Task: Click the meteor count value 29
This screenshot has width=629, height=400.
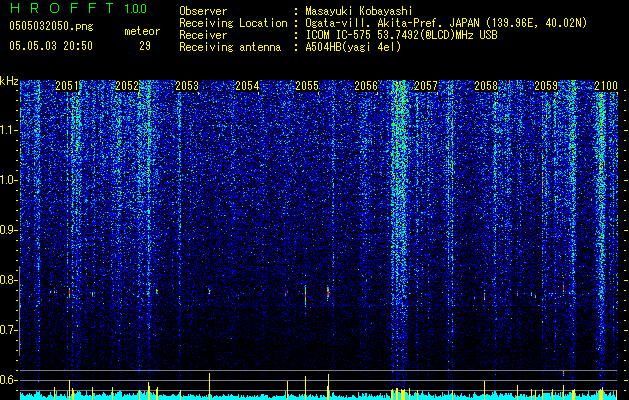Action: pos(145,46)
